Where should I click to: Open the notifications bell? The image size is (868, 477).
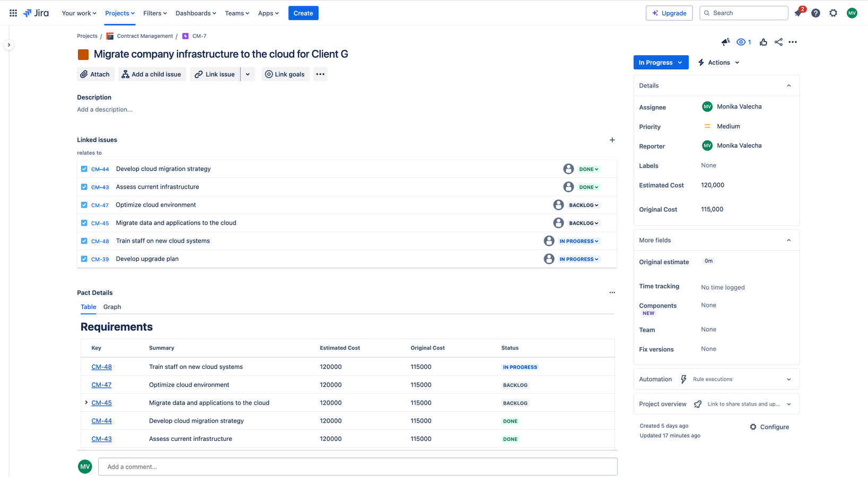tap(798, 13)
